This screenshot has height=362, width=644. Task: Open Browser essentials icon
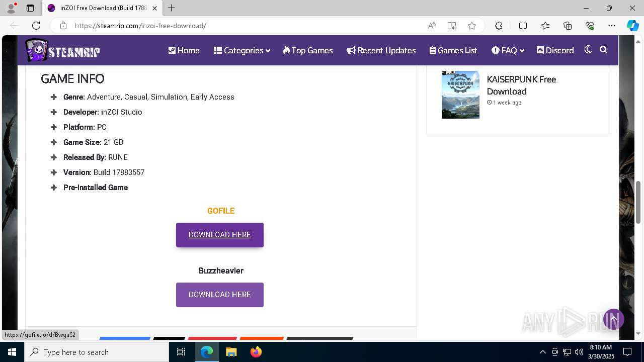tap(590, 26)
